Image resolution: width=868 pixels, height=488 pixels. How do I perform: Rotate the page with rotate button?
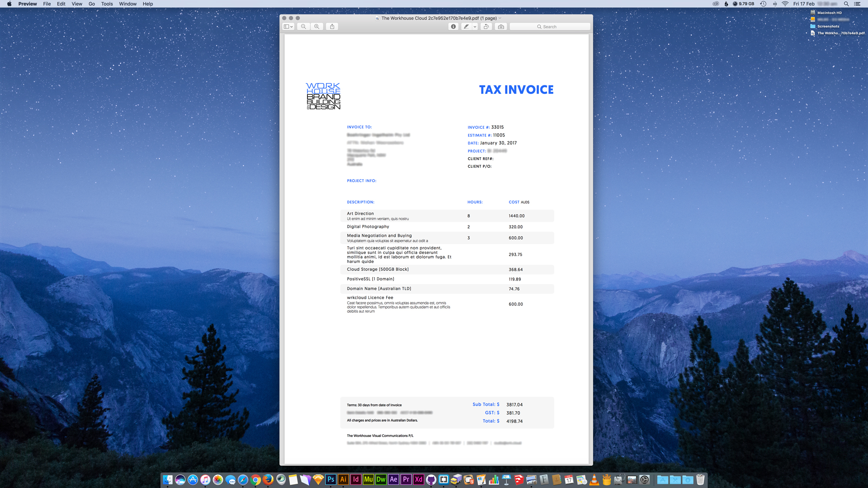486,27
